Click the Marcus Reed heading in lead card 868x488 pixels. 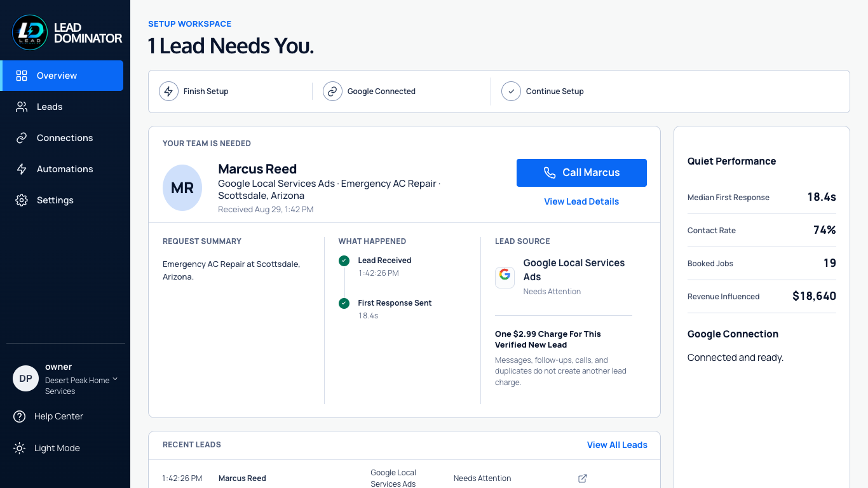[257, 169]
